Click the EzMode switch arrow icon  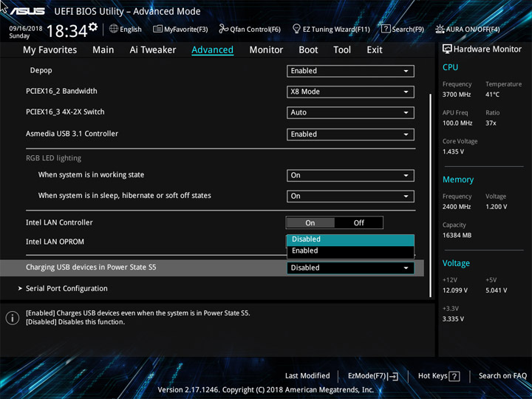pos(393,376)
